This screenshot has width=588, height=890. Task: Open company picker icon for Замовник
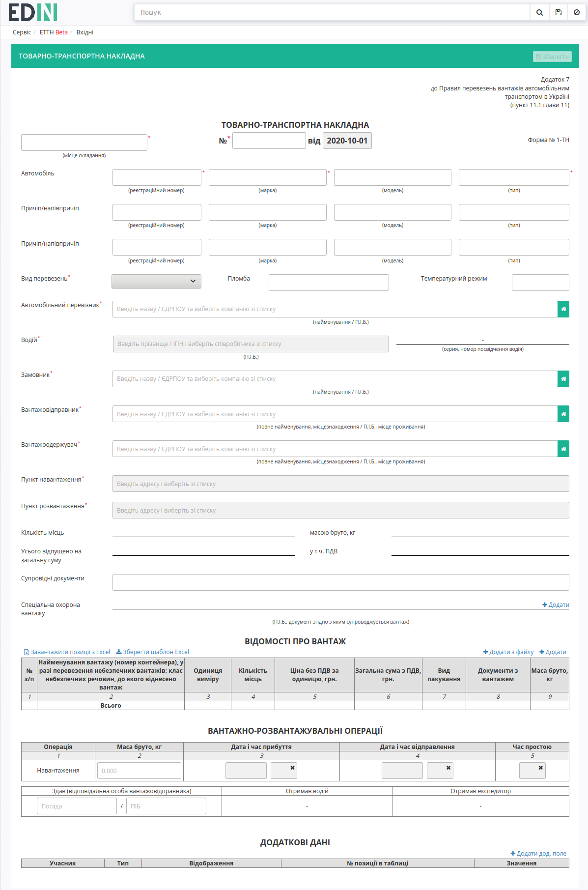click(x=563, y=379)
